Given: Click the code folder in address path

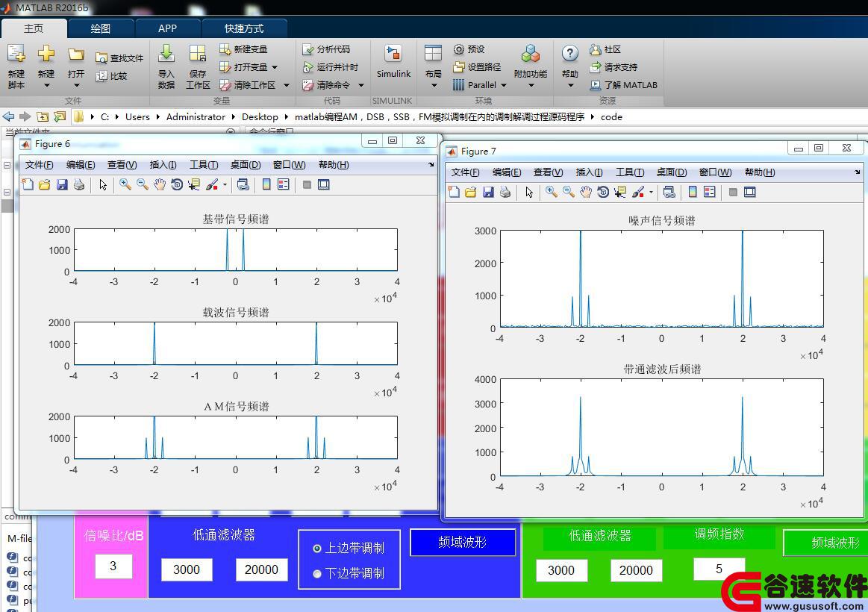Looking at the screenshot, I should tap(611, 116).
